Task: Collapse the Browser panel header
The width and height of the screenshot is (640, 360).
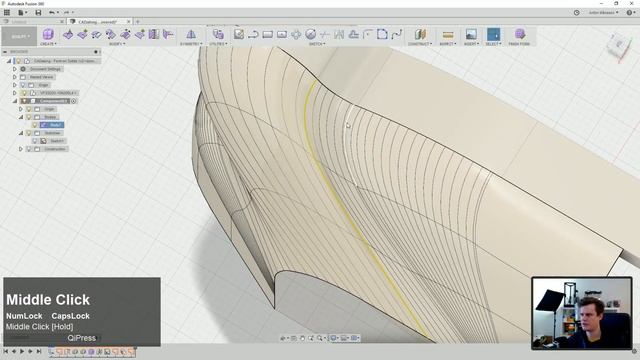Action: (x=5, y=52)
